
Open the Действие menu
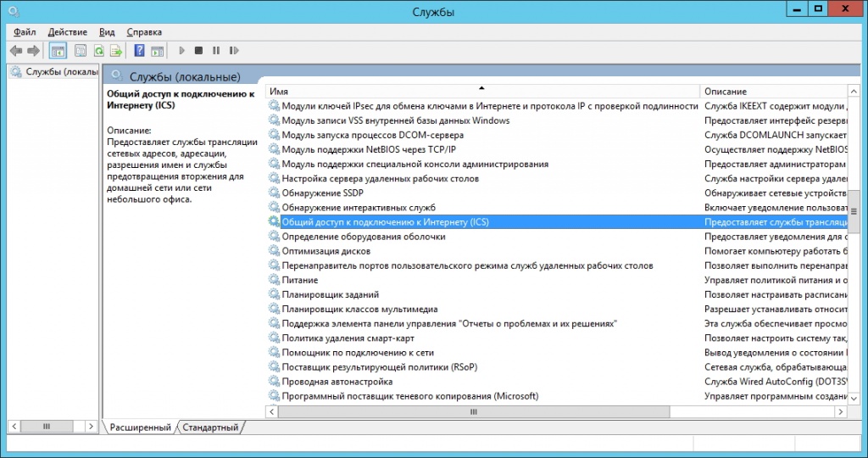[x=68, y=32]
